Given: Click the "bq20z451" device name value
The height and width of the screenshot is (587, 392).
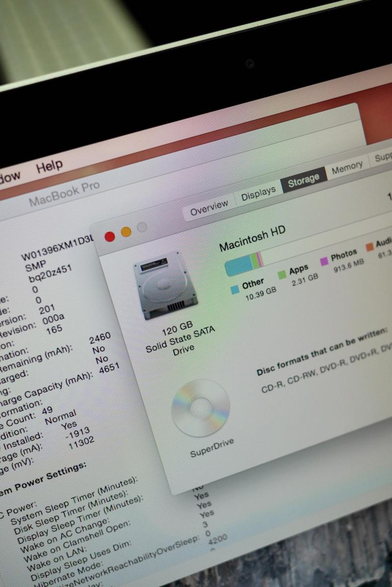Looking at the screenshot, I should 50,274.
